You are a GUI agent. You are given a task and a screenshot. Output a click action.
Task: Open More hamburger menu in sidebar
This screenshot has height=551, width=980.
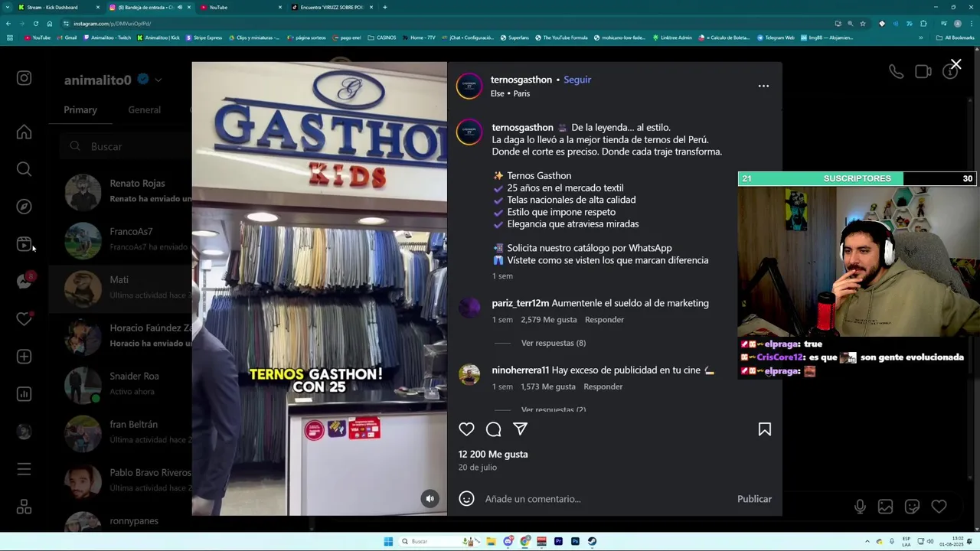tap(24, 469)
